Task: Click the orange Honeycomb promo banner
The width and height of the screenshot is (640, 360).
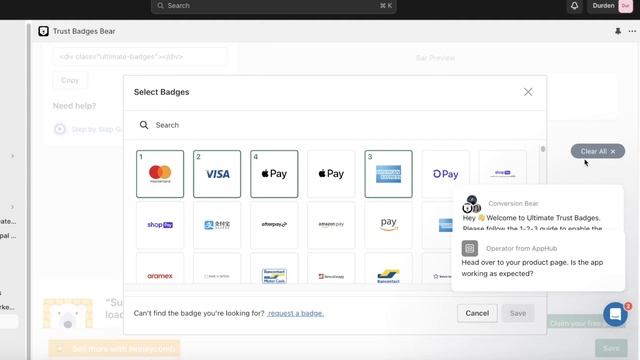Action: 114,349
